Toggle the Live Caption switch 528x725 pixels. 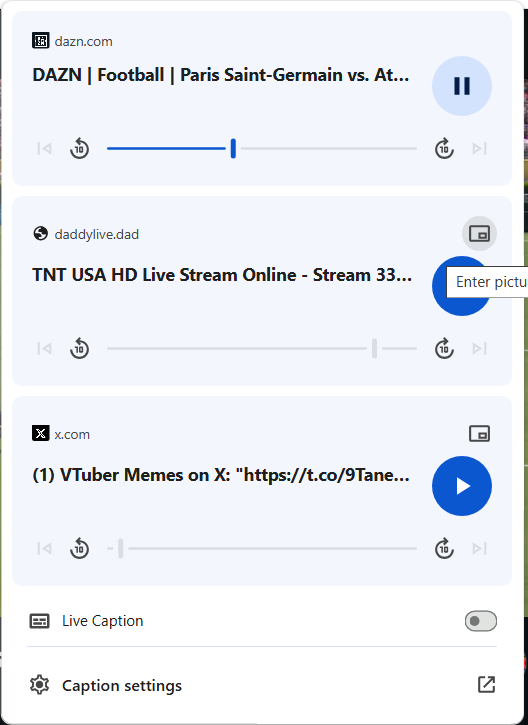481,621
